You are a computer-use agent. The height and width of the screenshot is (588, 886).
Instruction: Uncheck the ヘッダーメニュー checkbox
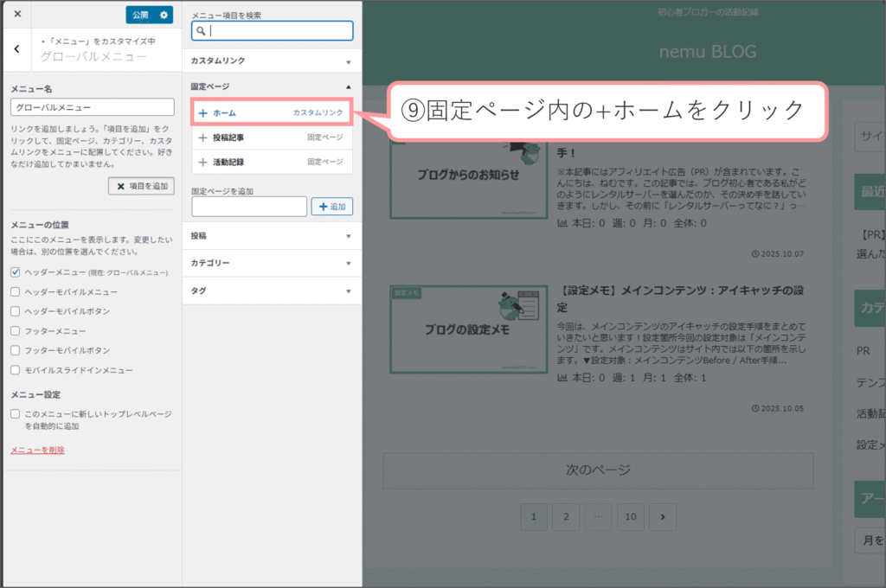[x=16, y=272]
